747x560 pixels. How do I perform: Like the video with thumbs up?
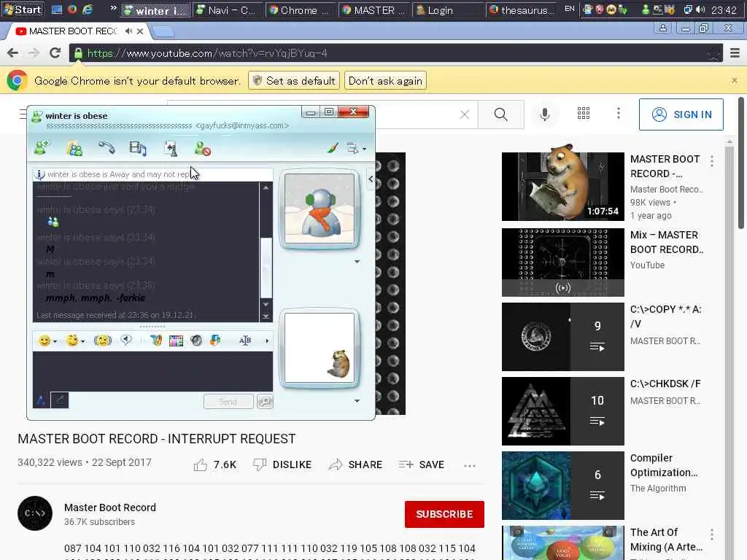[x=201, y=464]
